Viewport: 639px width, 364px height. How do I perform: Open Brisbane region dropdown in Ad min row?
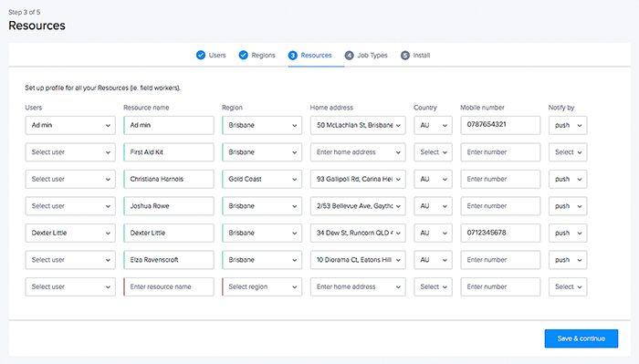tap(262, 125)
